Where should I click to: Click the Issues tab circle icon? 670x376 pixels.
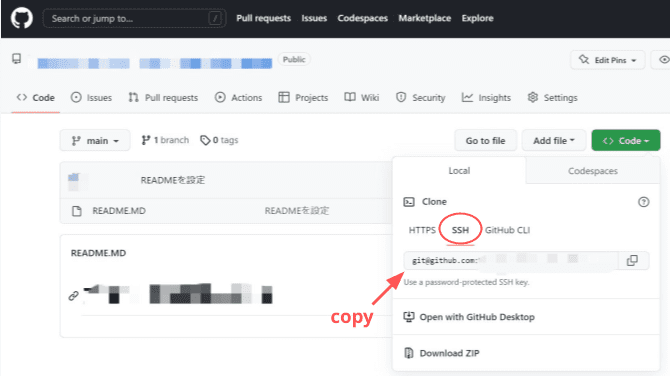(76, 97)
